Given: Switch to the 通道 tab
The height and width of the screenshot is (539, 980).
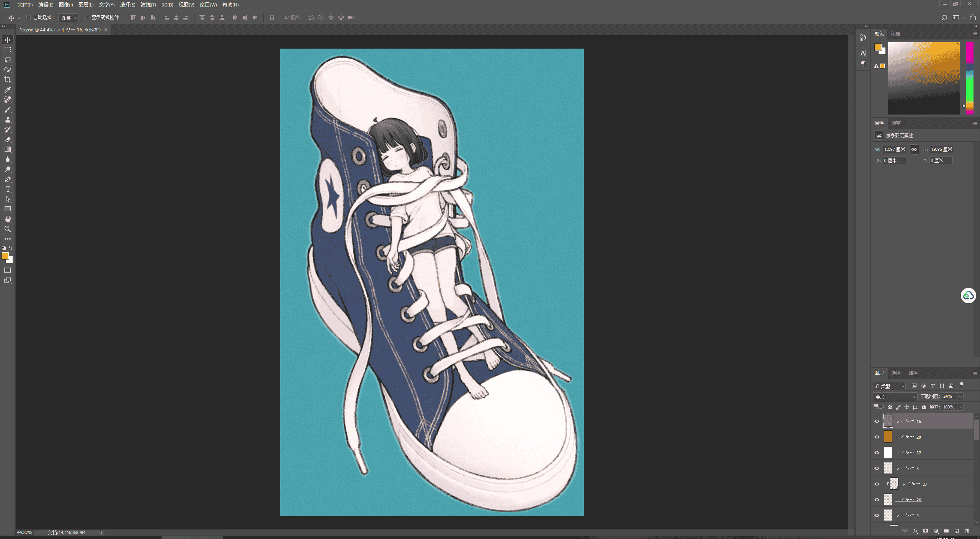Looking at the screenshot, I should [896, 373].
